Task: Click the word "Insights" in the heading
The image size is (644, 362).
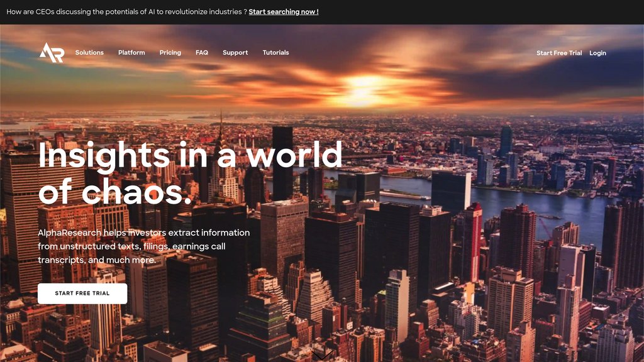Action: [104, 155]
